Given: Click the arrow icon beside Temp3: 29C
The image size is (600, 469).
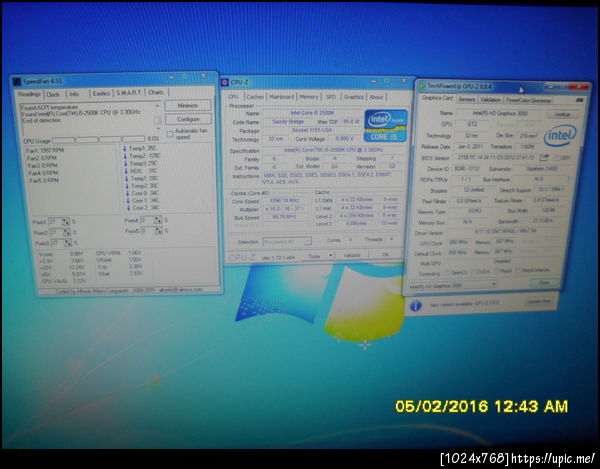Looking at the screenshot, I should pyautogui.click(x=125, y=163).
